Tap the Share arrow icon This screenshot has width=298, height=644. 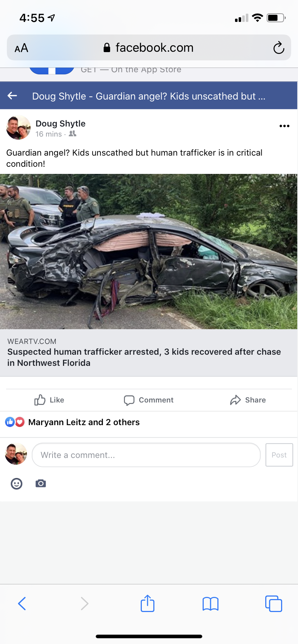click(235, 400)
